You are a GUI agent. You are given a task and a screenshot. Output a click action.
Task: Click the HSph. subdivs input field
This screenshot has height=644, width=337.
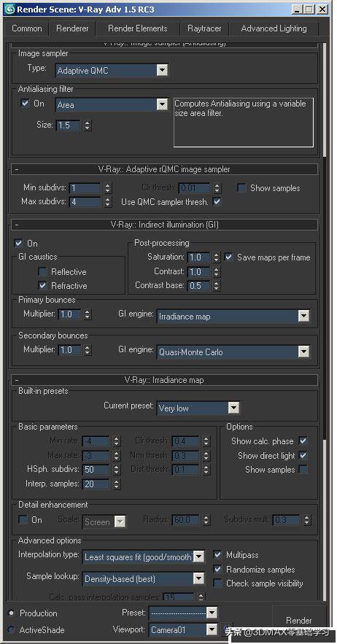(x=96, y=470)
